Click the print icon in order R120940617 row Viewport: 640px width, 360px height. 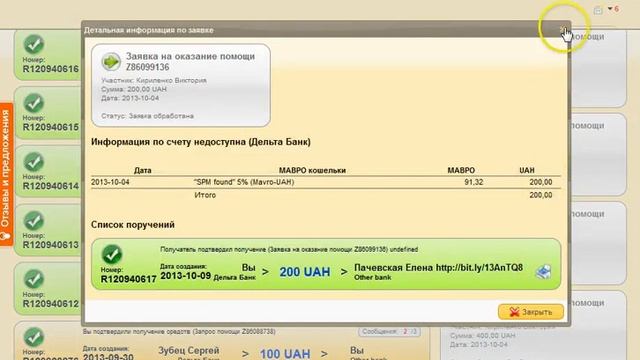tap(543, 271)
